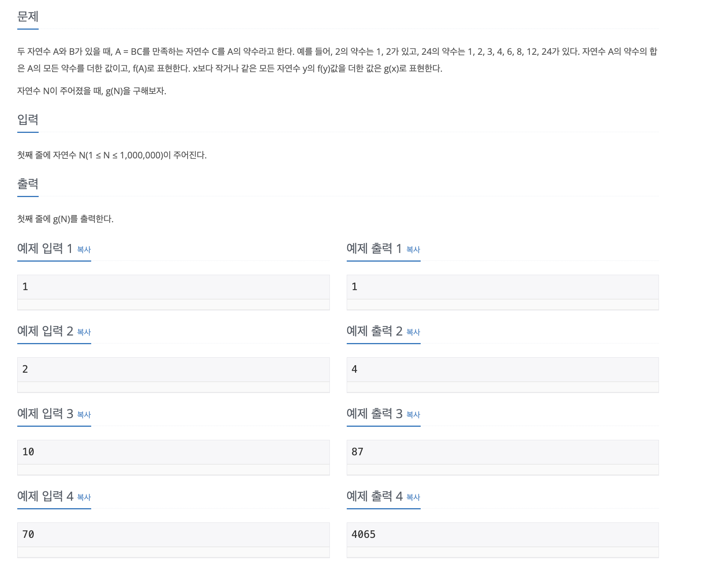Click the sample input box containing 2
This screenshot has height=566, width=728.
coord(173,370)
